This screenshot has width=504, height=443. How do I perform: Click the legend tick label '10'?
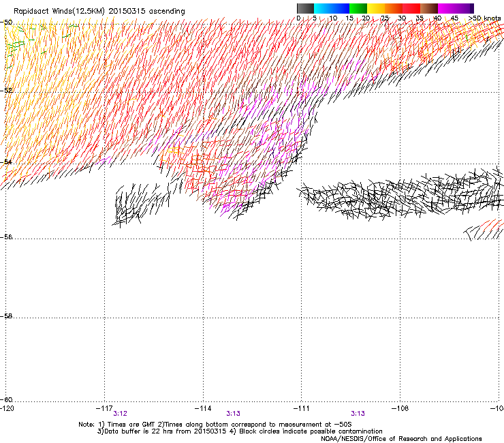point(333,18)
